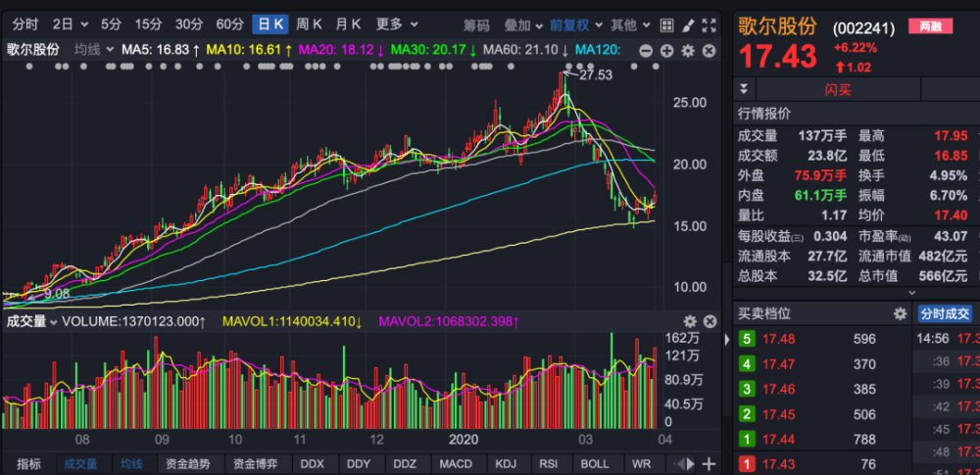Switch to the 周K weekly tab
The width and height of the screenshot is (980, 475).
coord(309,24)
